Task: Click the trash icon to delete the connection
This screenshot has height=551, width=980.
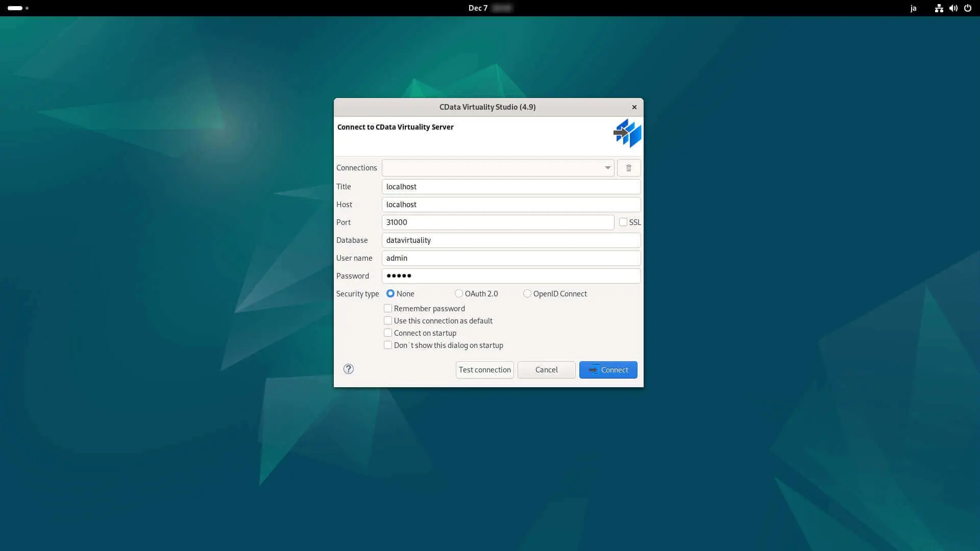Action: pos(628,168)
